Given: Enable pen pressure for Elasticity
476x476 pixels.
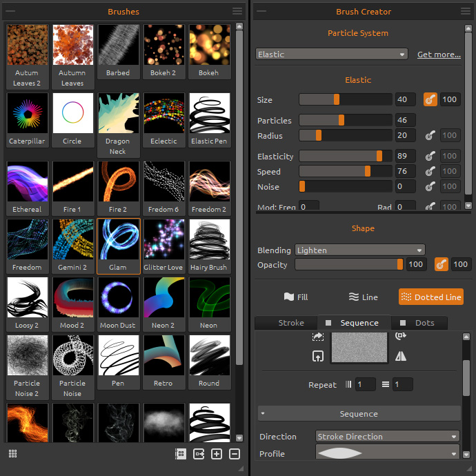Looking at the screenshot, I should tap(430, 157).
